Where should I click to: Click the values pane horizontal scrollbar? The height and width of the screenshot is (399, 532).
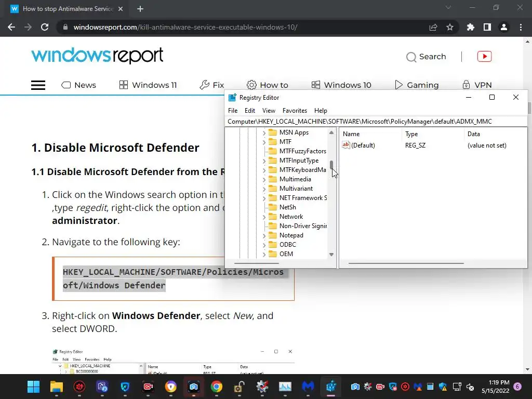point(406,263)
